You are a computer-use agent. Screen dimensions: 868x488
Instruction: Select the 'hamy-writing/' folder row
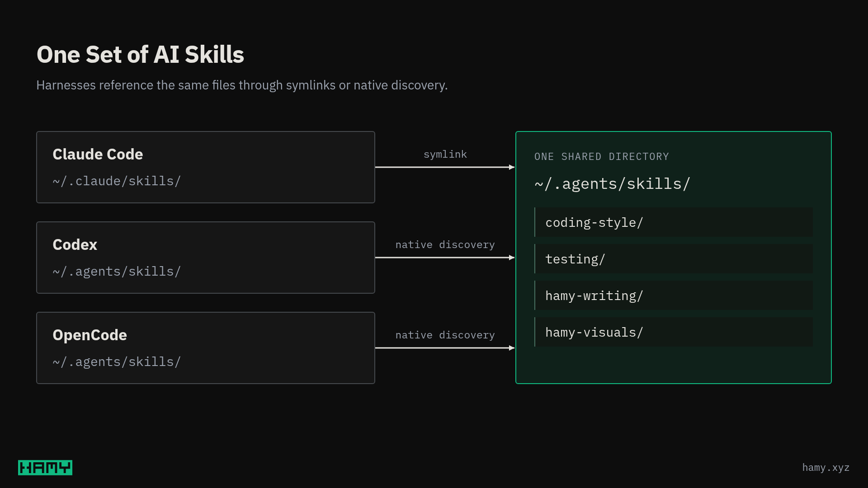pos(674,296)
